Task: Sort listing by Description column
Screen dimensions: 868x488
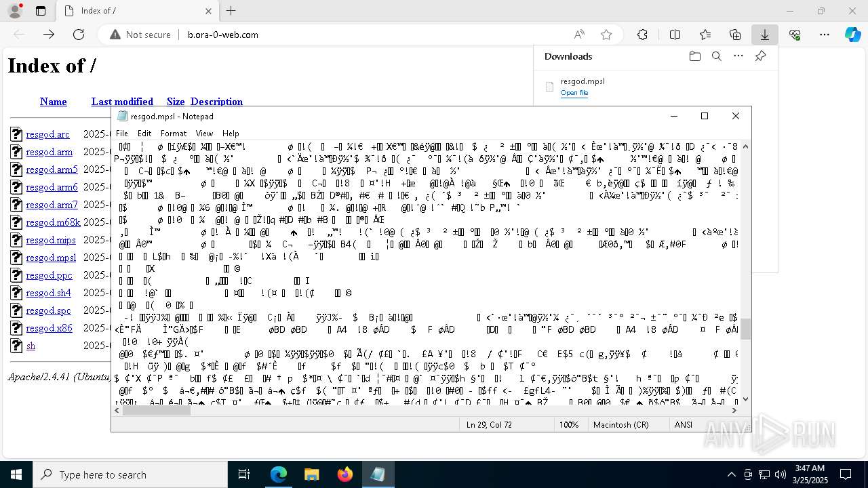Action: 216,102
